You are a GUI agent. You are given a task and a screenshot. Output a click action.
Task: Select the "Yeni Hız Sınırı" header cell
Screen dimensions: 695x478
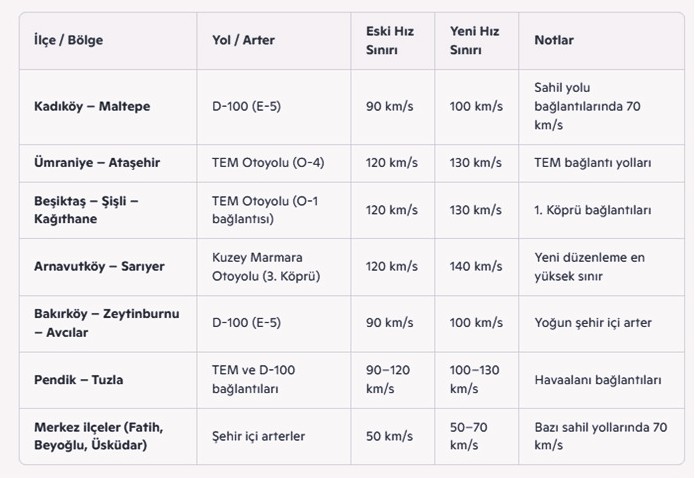tap(473, 41)
